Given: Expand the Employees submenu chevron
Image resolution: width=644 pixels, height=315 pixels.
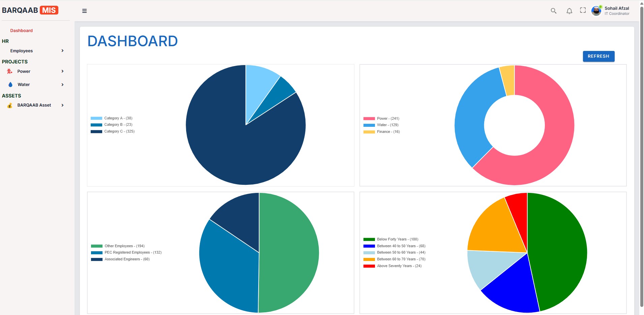Looking at the screenshot, I should [62, 51].
